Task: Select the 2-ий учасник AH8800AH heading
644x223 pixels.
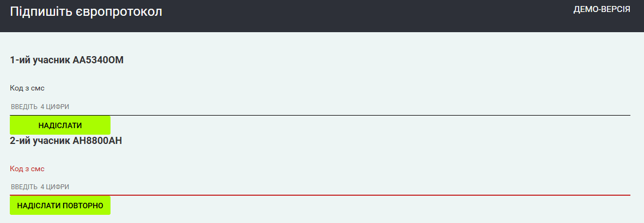Action: tap(66, 141)
